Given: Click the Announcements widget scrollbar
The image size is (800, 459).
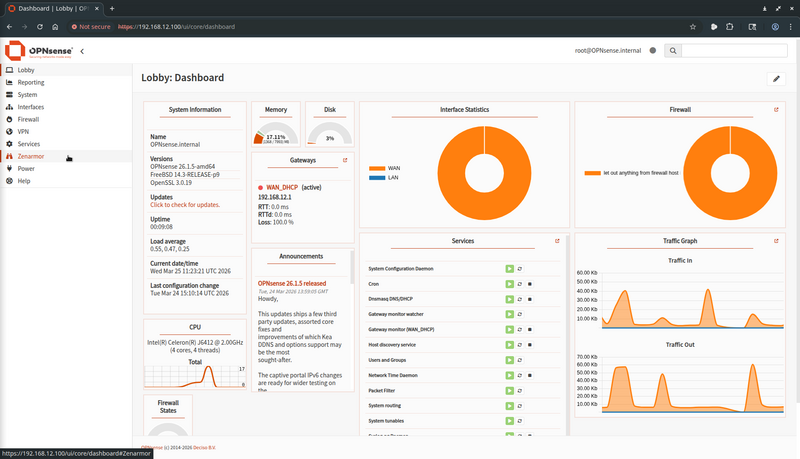Looking at the screenshot, I should pyautogui.click(x=352, y=267).
